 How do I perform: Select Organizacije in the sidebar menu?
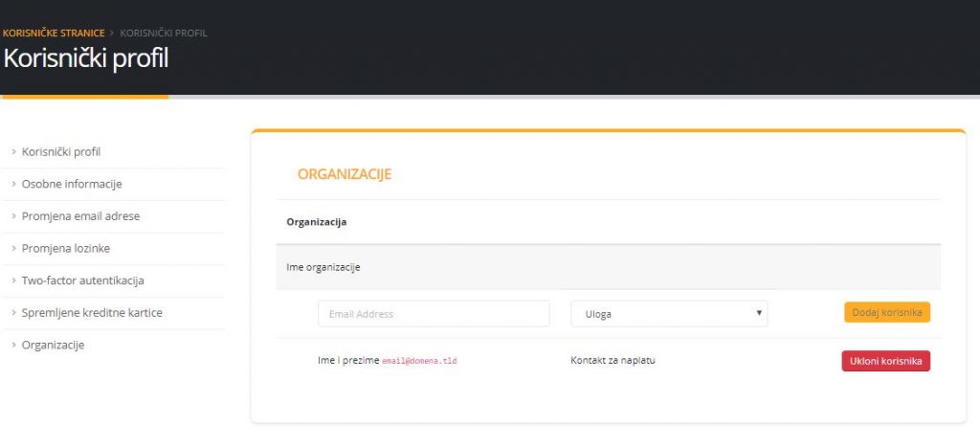(x=53, y=346)
